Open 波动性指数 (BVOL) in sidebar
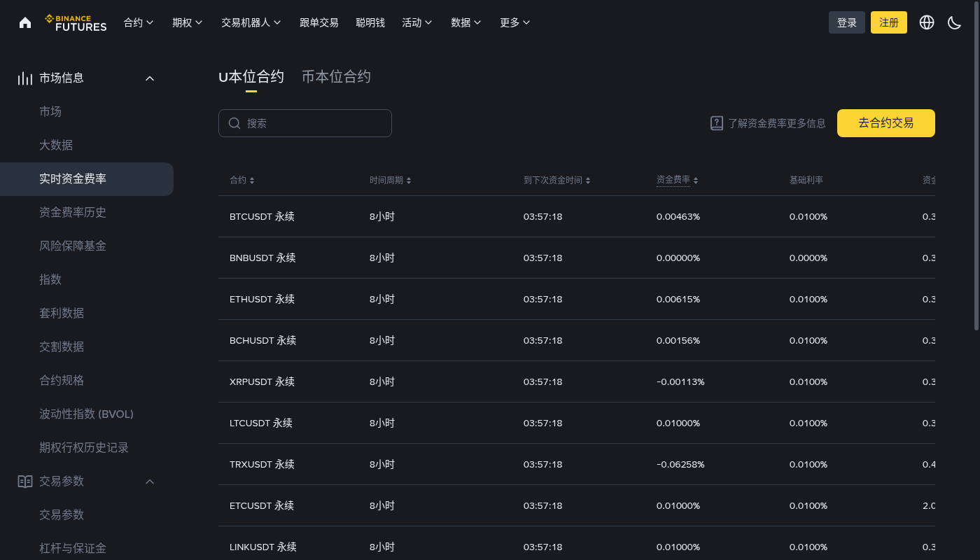This screenshot has width=980, height=560. 86,414
